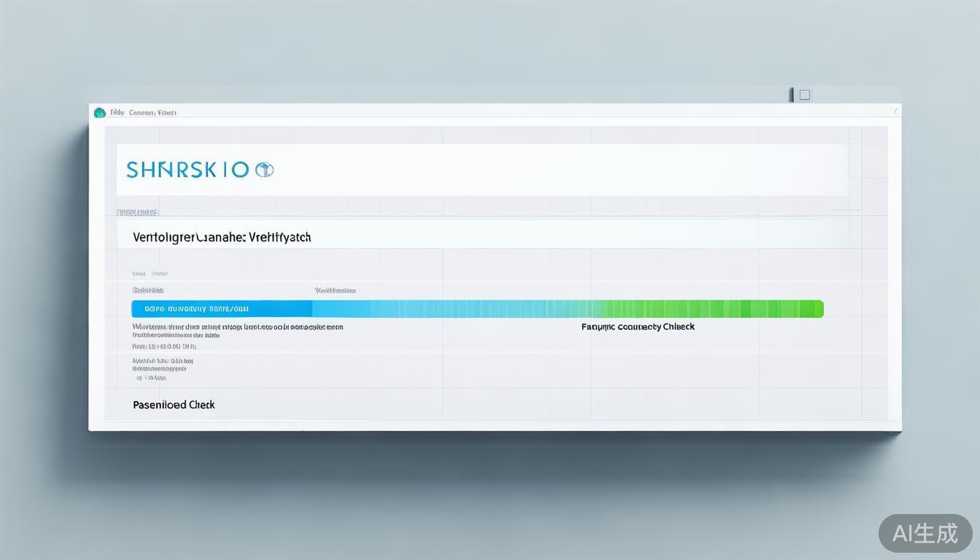
Task: Open the last title bar menu item
Action: pos(167,113)
